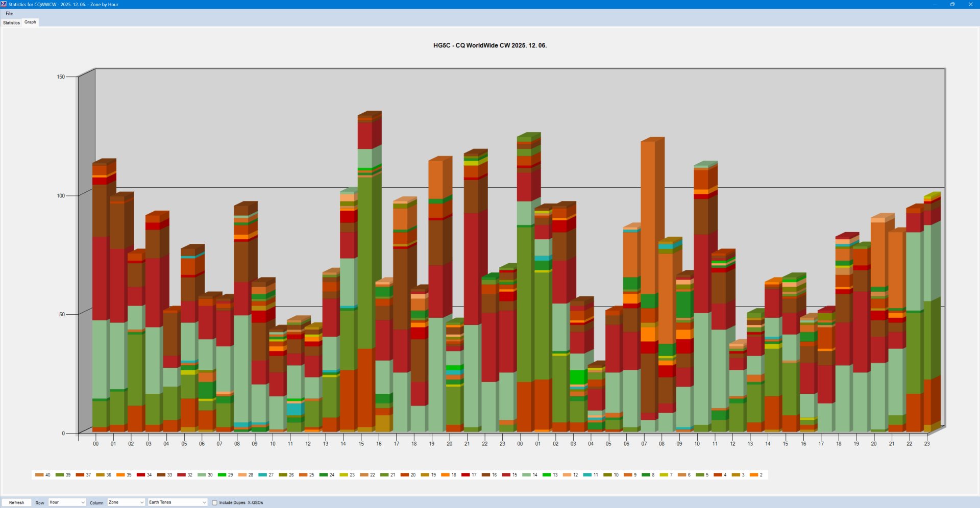Close the Statistics window
This screenshot has width=980, height=508.
click(970, 4)
